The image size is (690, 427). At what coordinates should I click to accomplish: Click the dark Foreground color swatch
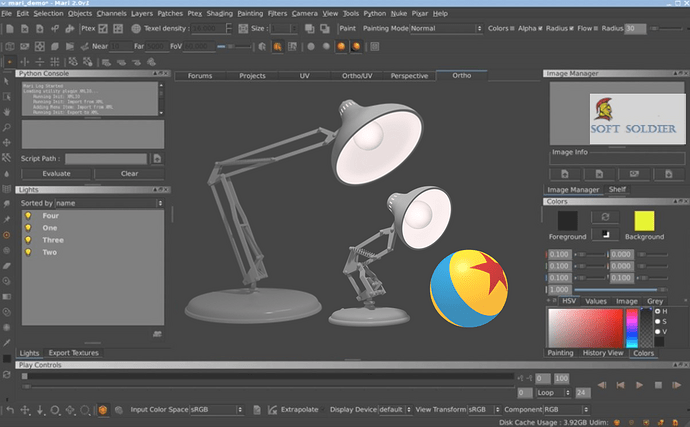568,221
